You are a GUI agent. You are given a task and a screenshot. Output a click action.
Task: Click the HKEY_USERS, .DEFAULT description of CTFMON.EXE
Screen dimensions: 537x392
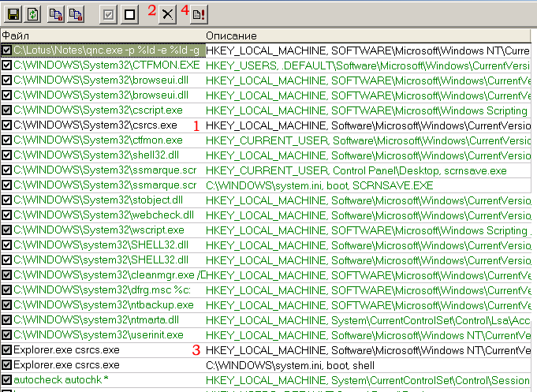[367, 65]
